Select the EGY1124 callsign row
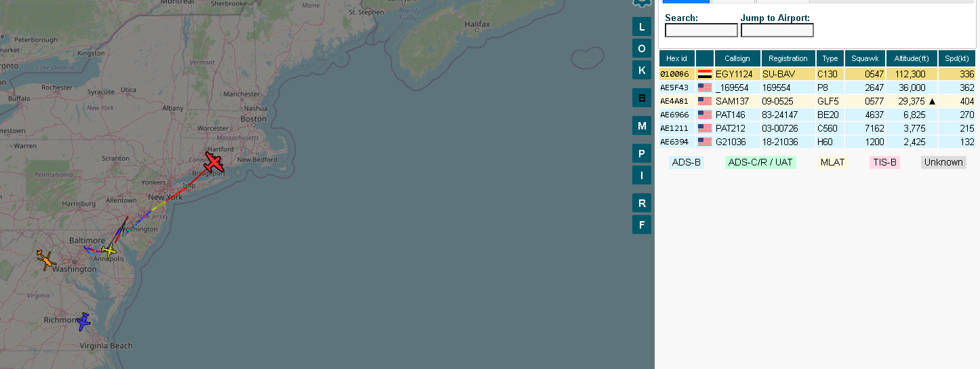 (x=817, y=74)
